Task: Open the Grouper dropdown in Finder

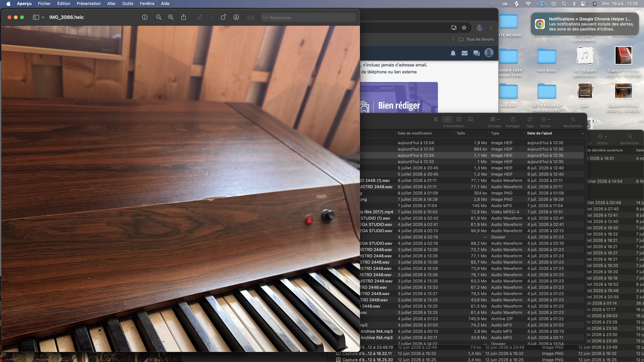Action: 495,119
